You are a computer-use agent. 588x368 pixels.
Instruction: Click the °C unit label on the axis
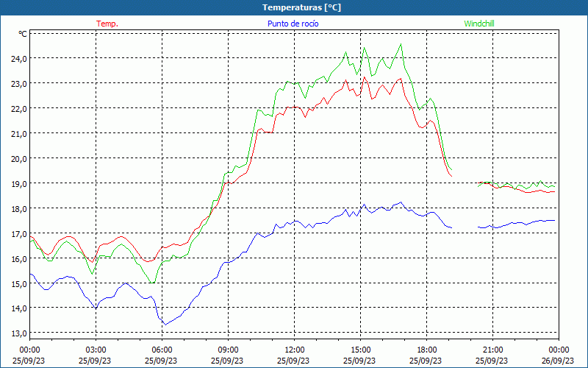click(x=23, y=34)
